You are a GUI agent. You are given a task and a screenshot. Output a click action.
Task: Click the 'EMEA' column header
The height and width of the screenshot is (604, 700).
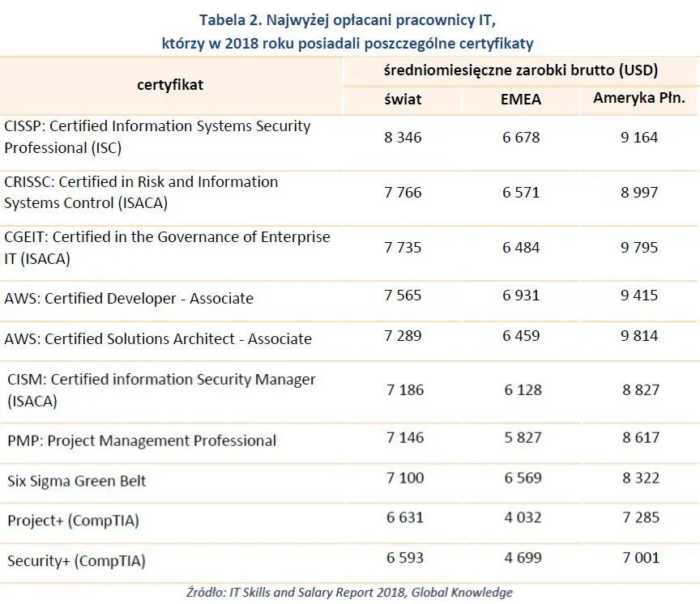coord(521,100)
